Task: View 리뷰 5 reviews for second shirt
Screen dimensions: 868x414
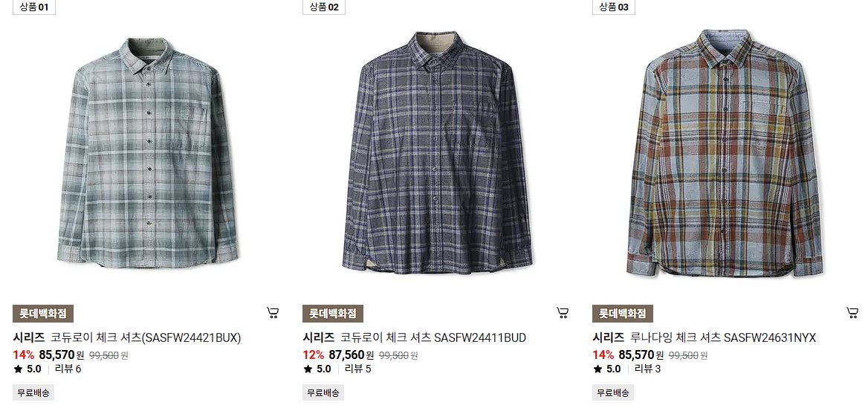Action: pyautogui.click(x=357, y=369)
